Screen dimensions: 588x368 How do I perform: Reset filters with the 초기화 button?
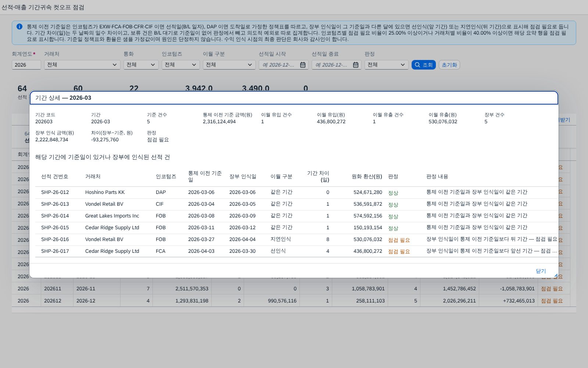[449, 65]
